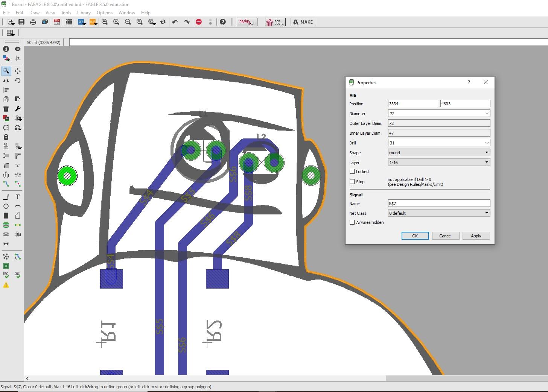Screen dimensions: 548x392
Task: Select the Lock padlock tool
Action: (6, 137)
